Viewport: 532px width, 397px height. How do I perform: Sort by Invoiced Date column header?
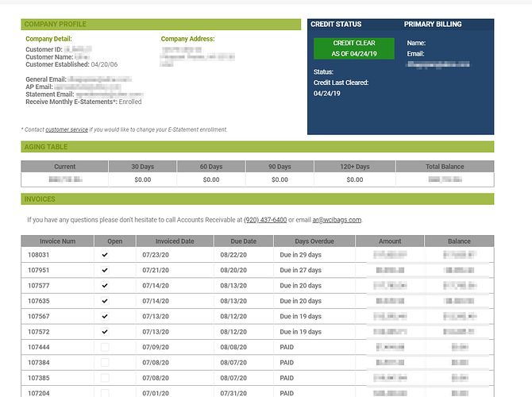coord(175,241)
